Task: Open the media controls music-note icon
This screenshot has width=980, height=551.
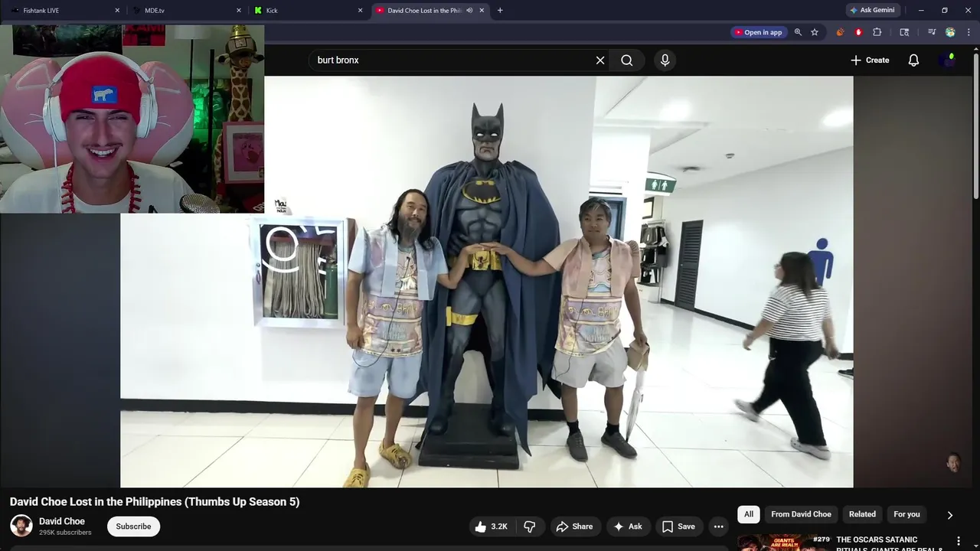Action: tap(932, 32)
